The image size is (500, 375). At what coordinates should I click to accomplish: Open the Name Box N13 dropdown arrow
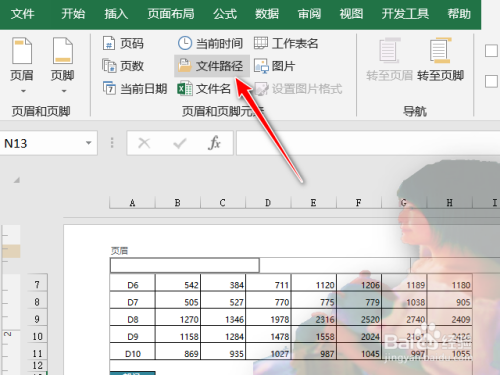pos(88,143)
